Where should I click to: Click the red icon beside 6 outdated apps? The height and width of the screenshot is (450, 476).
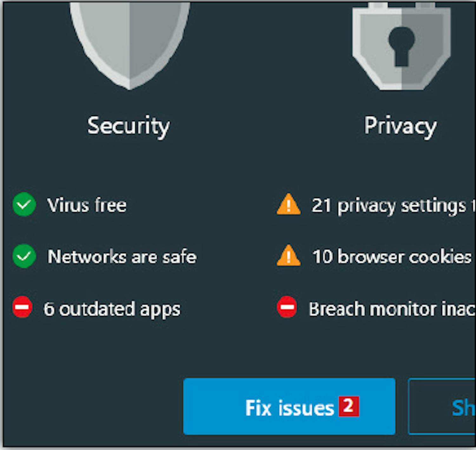(22, 307)
